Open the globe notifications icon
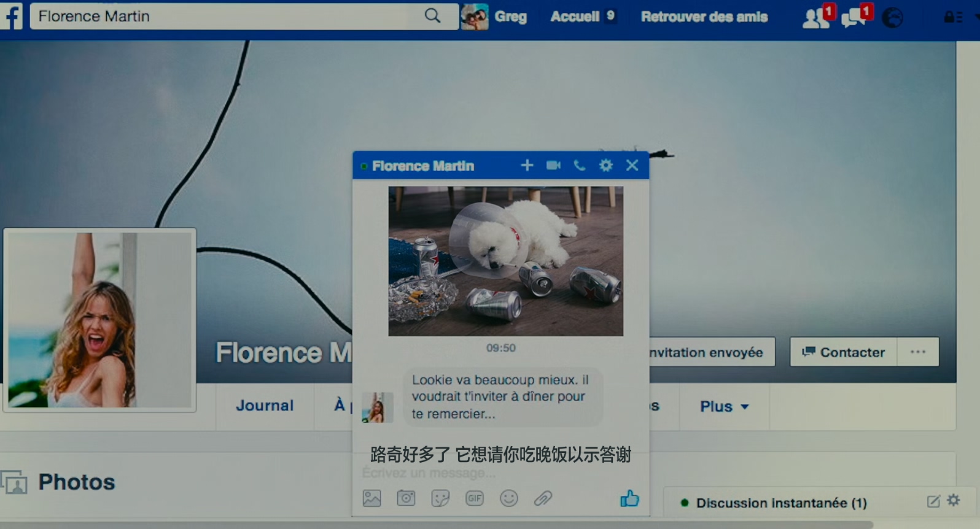 892,18
